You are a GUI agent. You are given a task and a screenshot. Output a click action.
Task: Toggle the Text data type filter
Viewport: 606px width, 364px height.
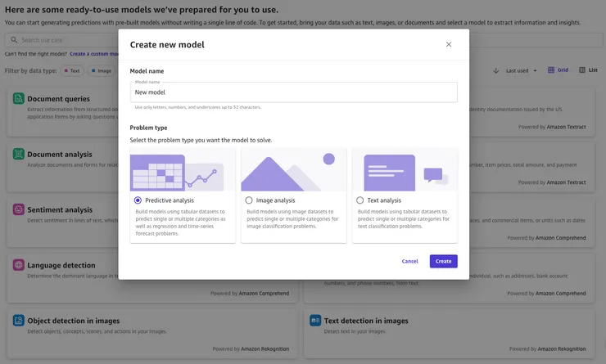72,70
